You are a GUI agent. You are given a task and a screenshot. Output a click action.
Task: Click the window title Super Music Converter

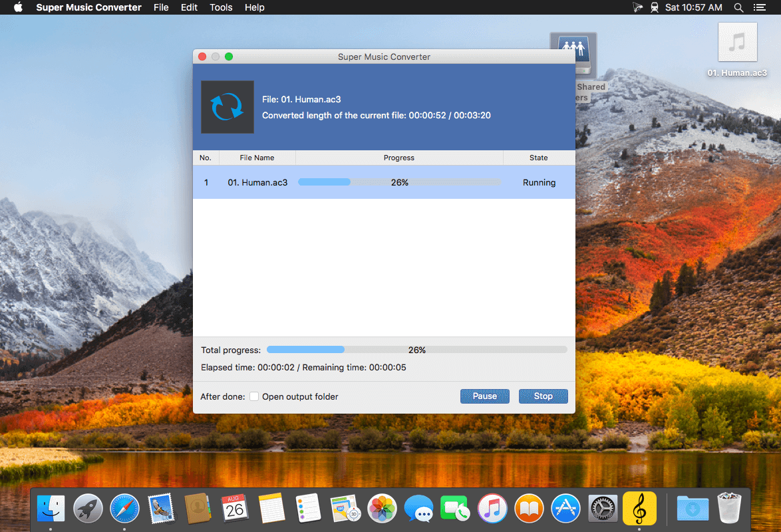384,57
